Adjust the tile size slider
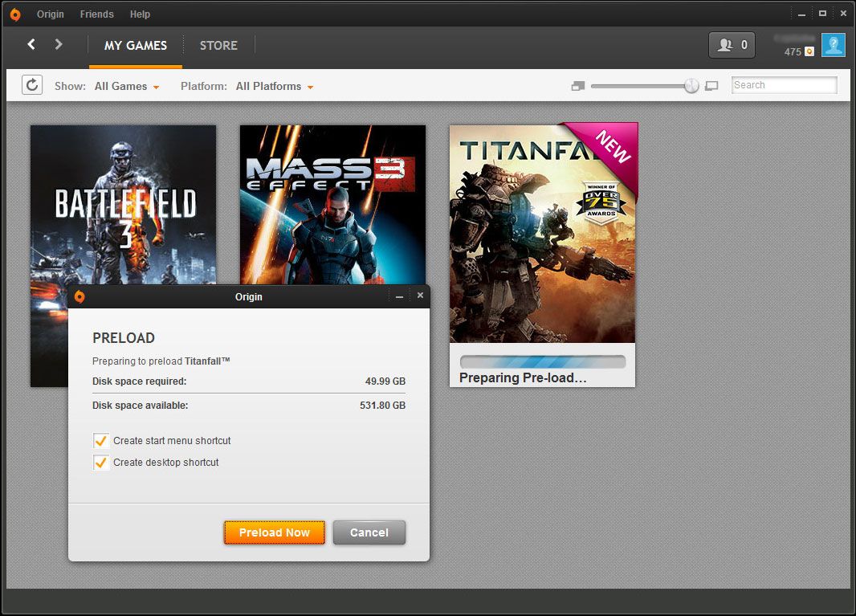Image resolution: width=856 pixels, height=616 pixels. click(x=691, y=85)
